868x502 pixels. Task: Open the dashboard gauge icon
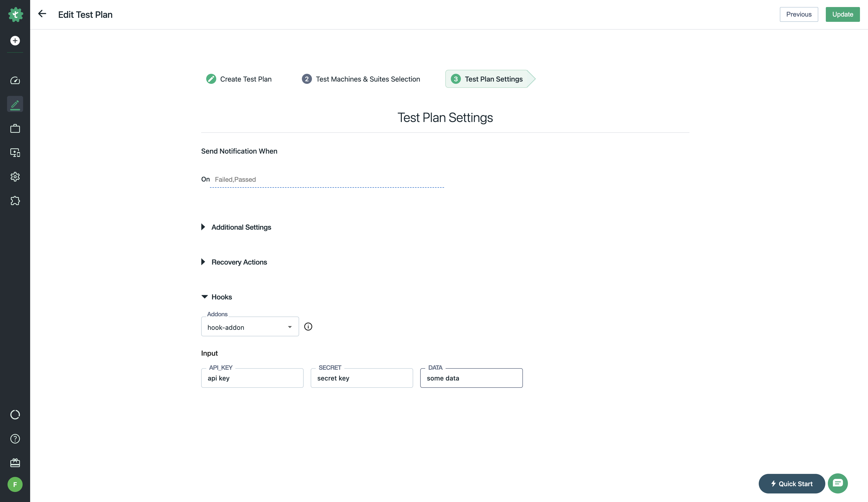pos(15,81)
